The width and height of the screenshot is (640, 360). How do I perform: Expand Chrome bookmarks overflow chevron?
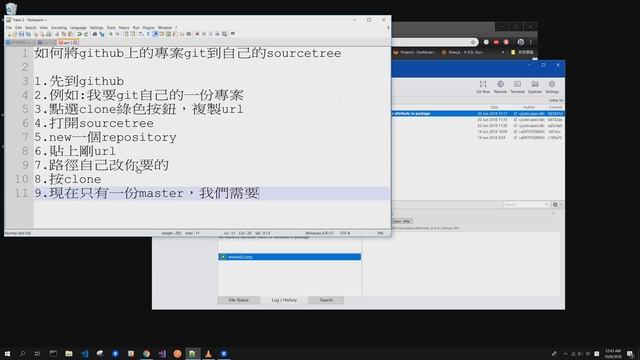coord(503,52)
